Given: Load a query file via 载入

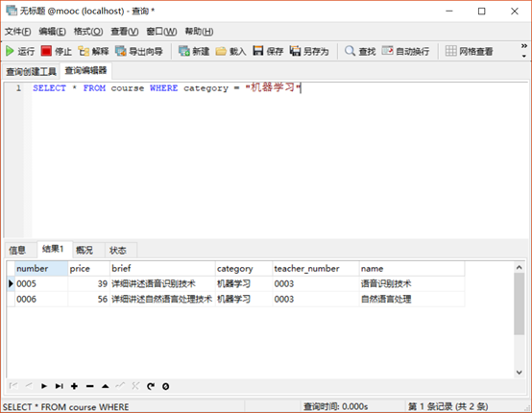Looking at the screenshot, I should point(230,51).
